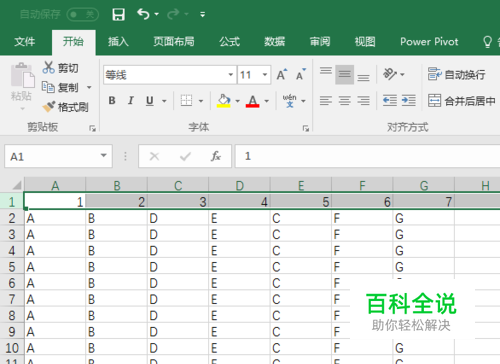Switch to the 插入 (Insert) tab
The image size is (500, 364).
118,42
